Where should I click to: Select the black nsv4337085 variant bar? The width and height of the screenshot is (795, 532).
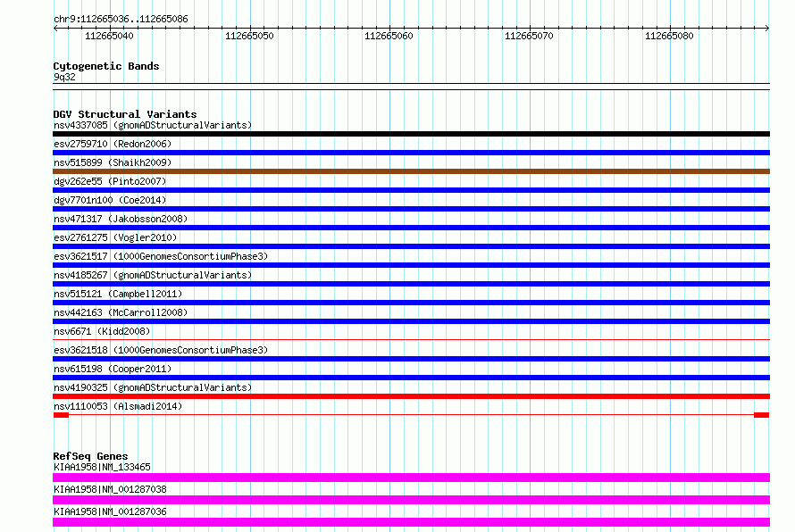coord(411,134)
